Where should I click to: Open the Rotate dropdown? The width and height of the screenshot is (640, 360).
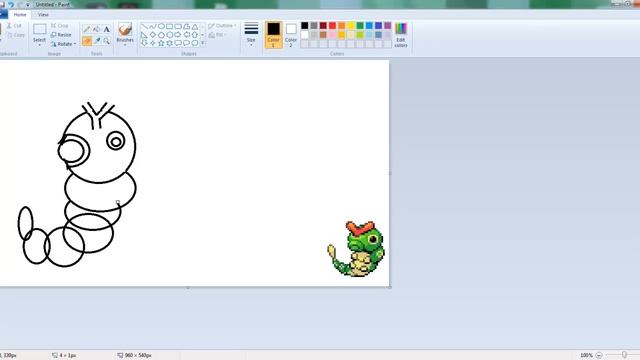[x=64, y=44]
